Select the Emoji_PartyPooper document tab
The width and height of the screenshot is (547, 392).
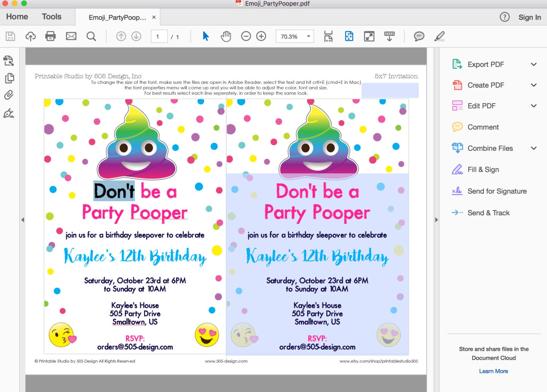[117, 17]
